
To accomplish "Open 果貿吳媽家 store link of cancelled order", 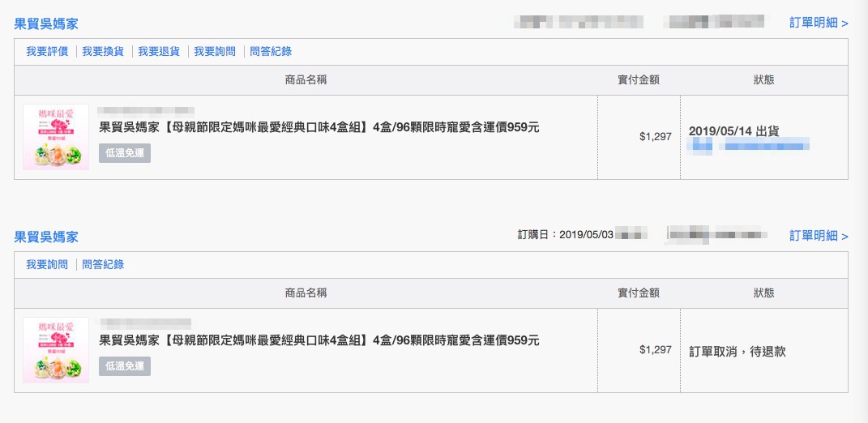I will 46,237.
